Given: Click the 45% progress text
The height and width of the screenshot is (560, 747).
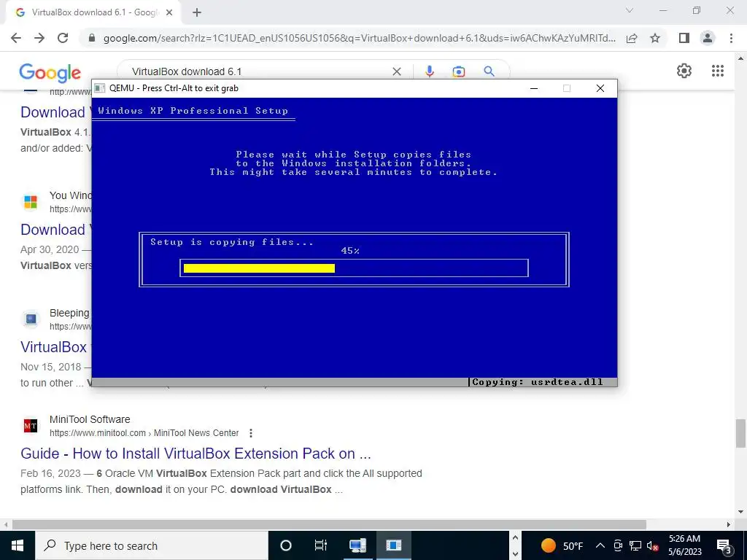Looking at the screenshot, I should coord(350,251).
